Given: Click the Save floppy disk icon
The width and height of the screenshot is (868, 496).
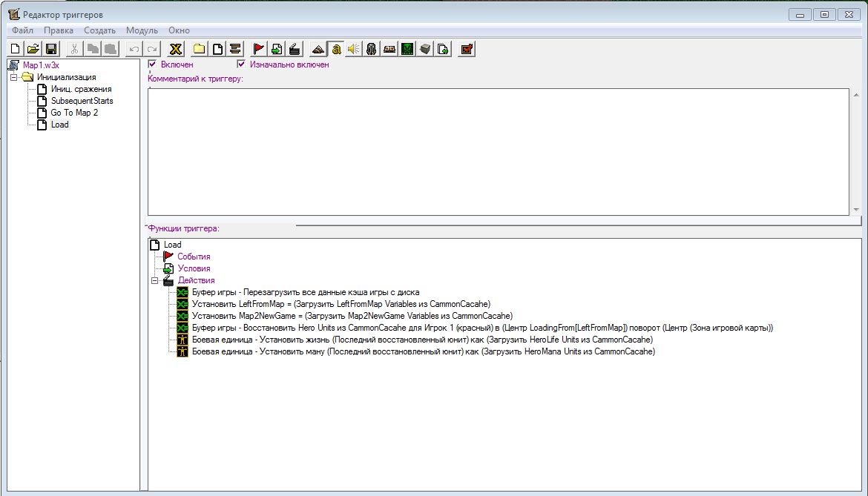Looking at the screenshot, I should tap(51, 49).
